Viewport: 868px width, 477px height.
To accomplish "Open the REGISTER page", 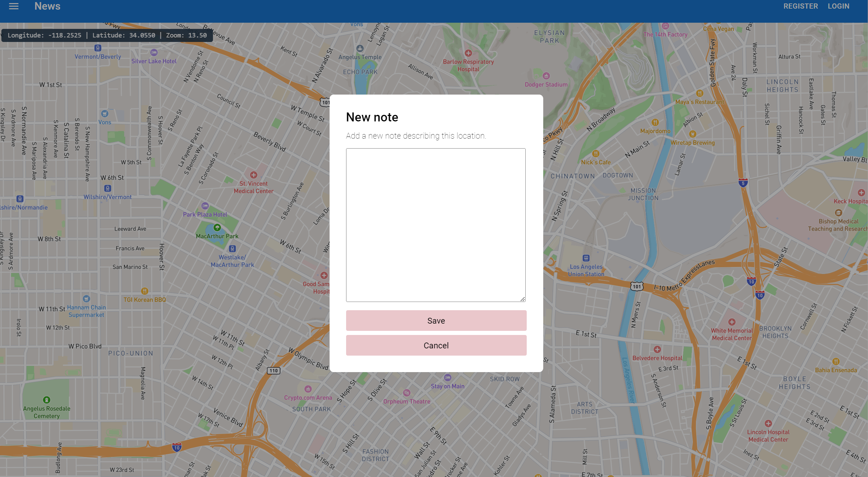I will pos(800,6).
